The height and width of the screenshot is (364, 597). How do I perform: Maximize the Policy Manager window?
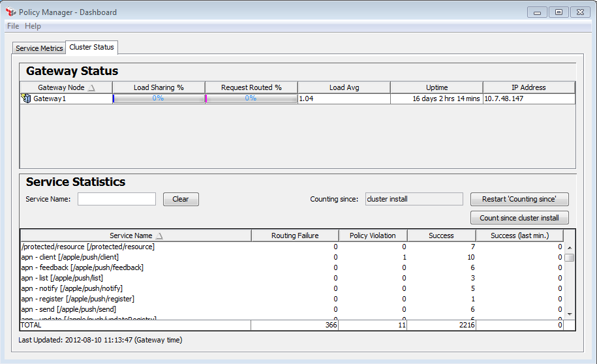[x=558, y=12]
